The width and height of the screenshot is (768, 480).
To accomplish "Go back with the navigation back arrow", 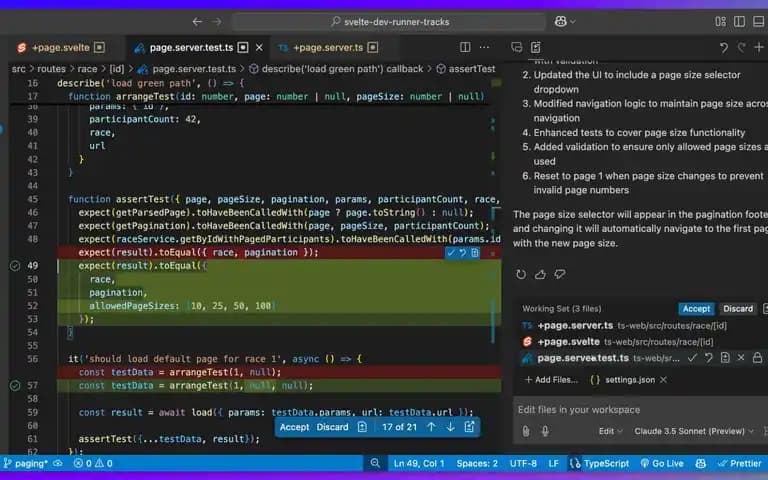I will tap(197, 22).
